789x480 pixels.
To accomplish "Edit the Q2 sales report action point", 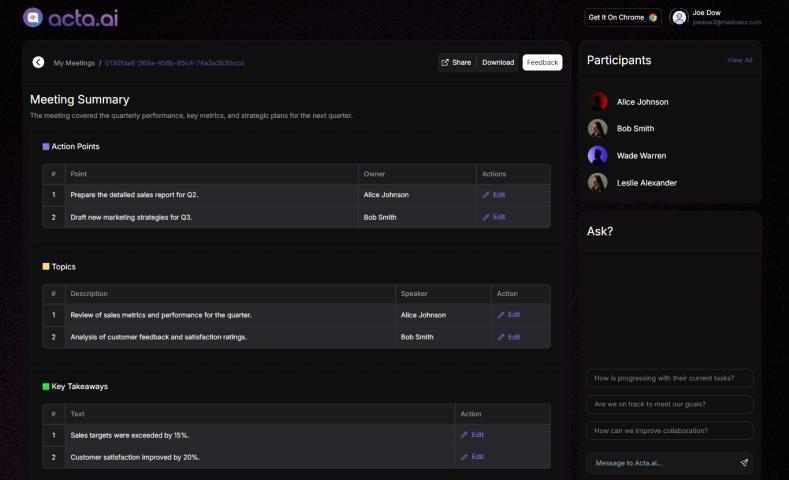I will point(494,195).
